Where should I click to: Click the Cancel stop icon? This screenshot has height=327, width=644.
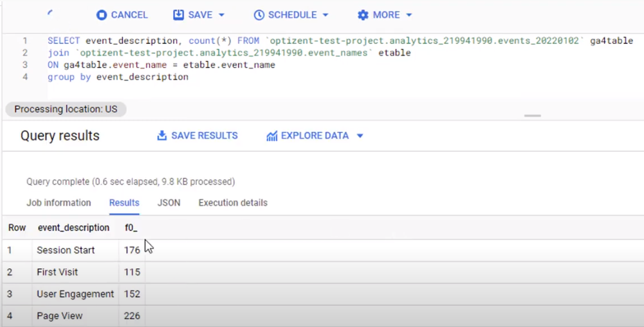[x=101, y=15]
